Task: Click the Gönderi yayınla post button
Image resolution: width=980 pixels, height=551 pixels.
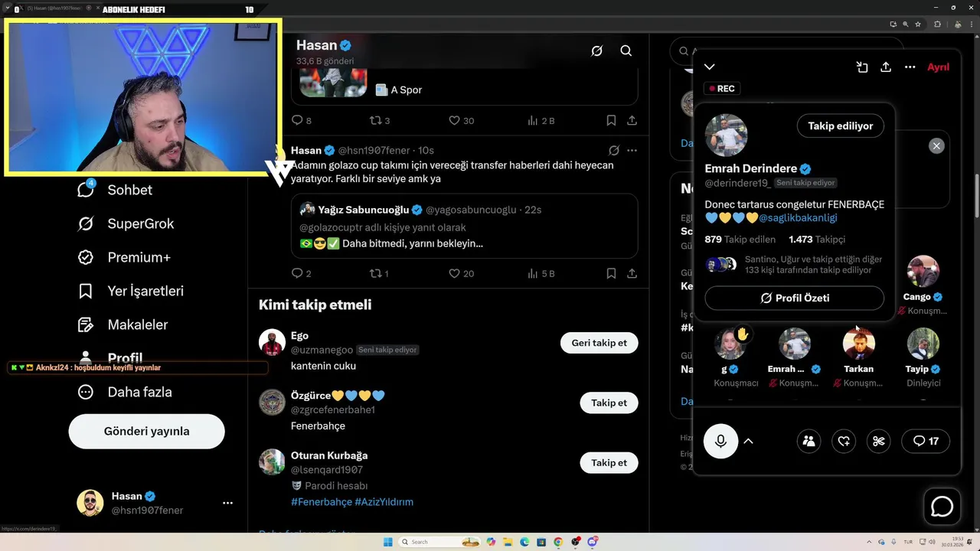Action: pos(146,431)
